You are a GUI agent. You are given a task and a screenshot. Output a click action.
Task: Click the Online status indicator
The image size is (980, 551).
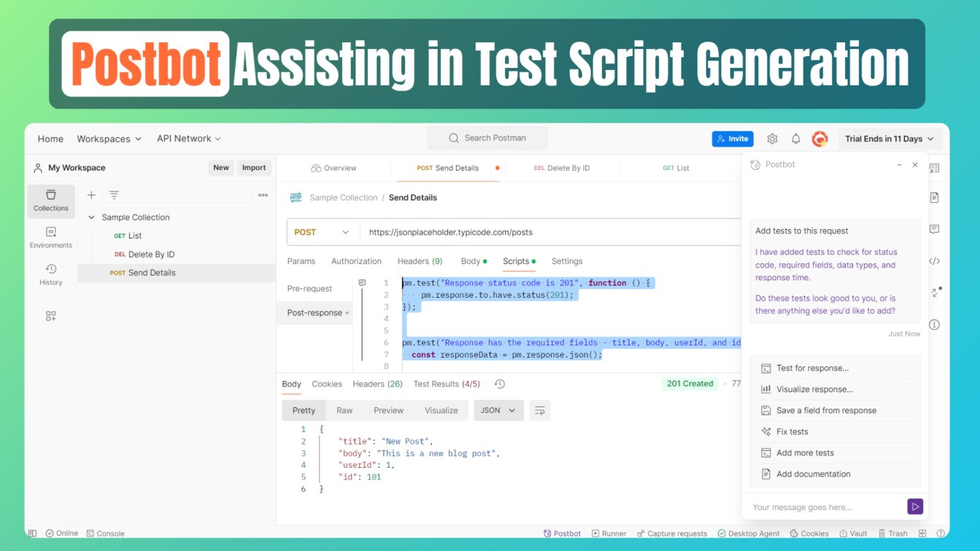pos(62,533)
